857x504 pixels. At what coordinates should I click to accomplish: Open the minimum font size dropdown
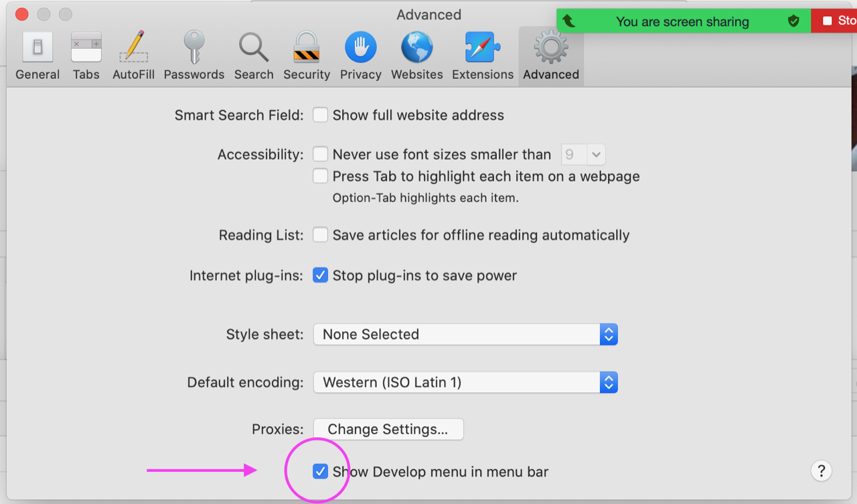point(582,155)
